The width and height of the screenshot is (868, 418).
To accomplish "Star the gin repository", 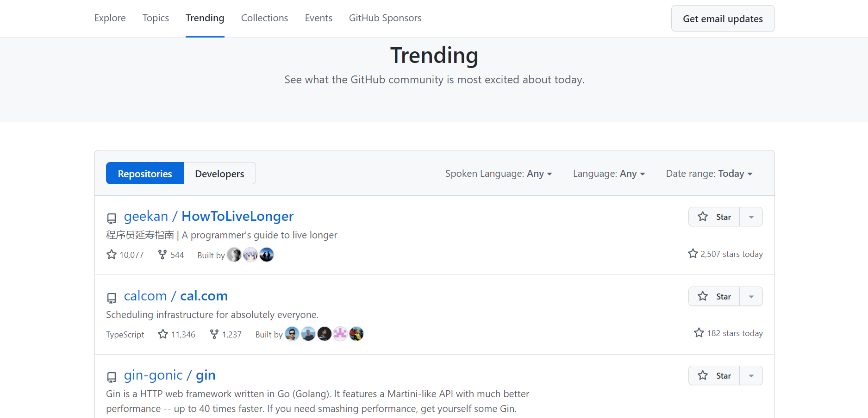I will coord(714,375).
